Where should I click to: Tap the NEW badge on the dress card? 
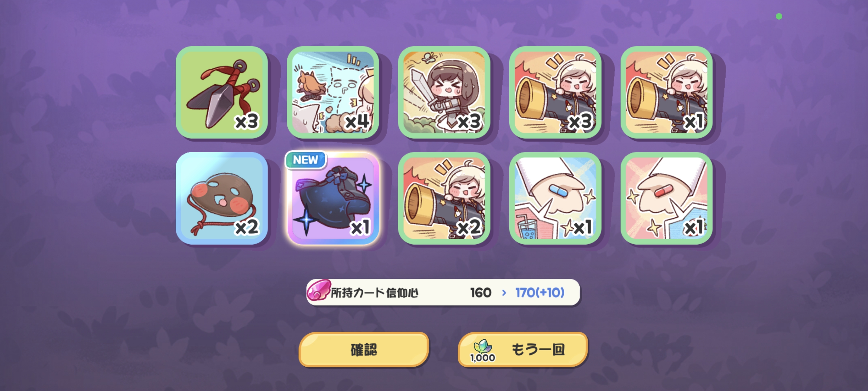coord(305,160)
